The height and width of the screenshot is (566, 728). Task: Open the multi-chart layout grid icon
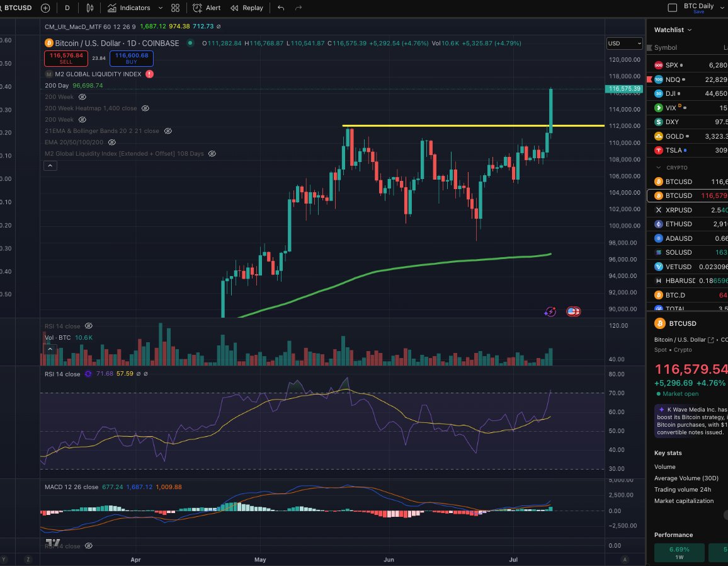click(175, 8)
